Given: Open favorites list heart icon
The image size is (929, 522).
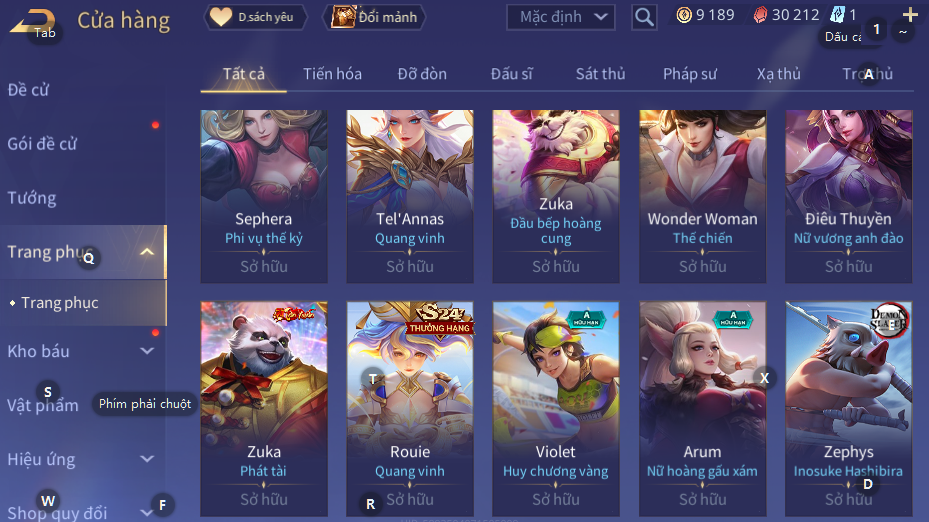Looking at the screenshot, I should [x=220, y=17].
